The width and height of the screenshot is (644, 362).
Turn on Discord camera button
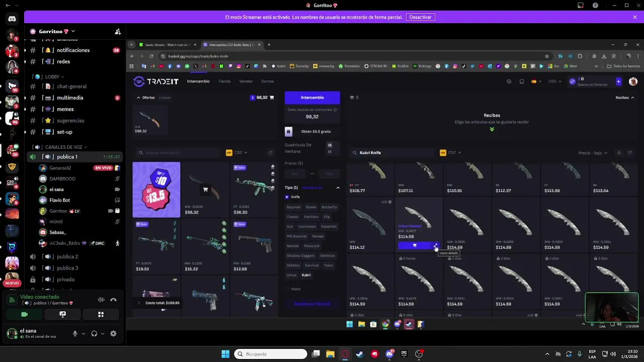(x=25, y=314)
